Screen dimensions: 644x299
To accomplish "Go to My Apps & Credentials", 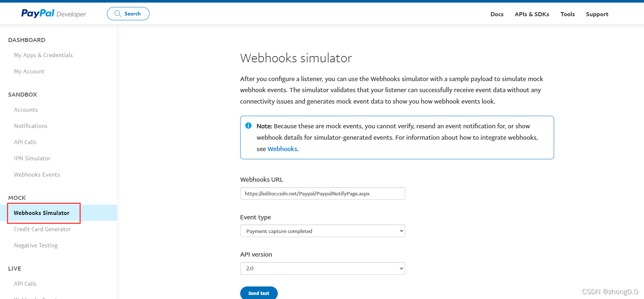I will [43, 55].
